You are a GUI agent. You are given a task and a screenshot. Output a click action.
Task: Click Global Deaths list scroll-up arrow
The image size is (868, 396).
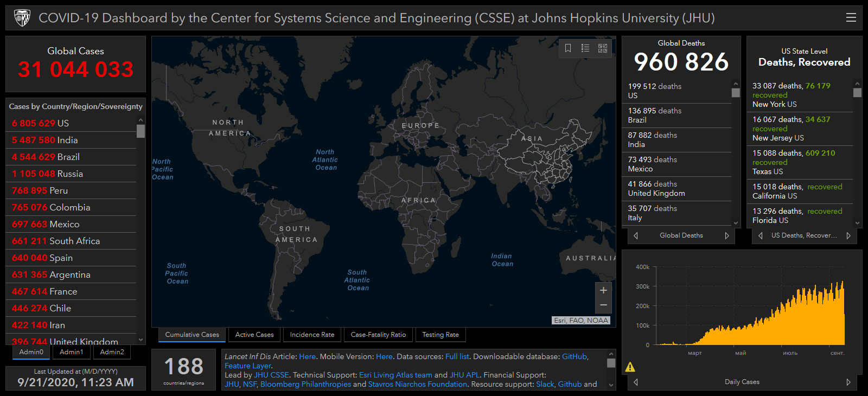pyautogui.click(x=736, y=84)
